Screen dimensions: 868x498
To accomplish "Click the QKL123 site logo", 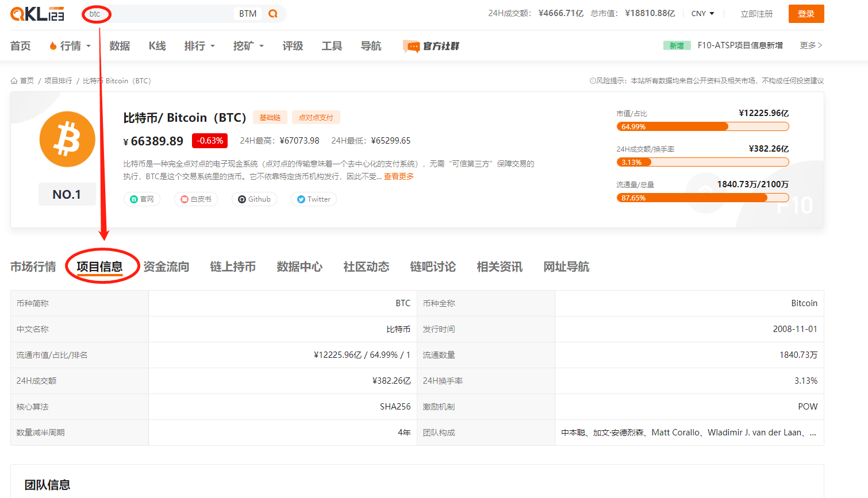I will point(37,14).
